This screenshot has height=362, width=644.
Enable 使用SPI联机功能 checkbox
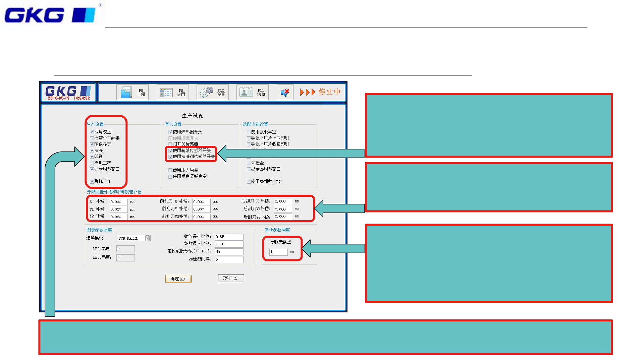pos(249,182)
